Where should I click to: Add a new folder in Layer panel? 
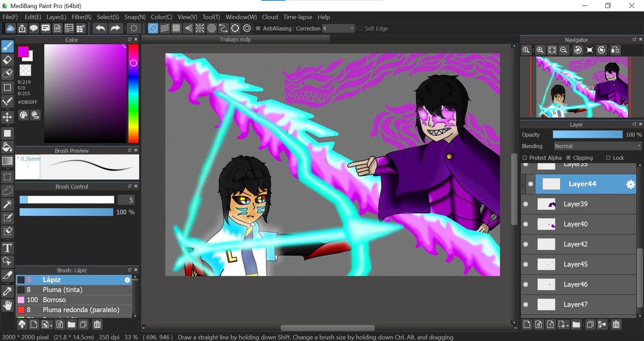tap(576, 324)
